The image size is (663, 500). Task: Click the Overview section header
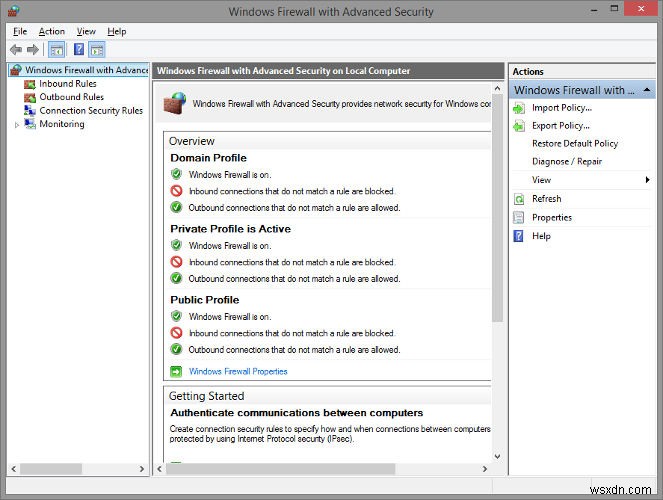(x=192, y=141)
